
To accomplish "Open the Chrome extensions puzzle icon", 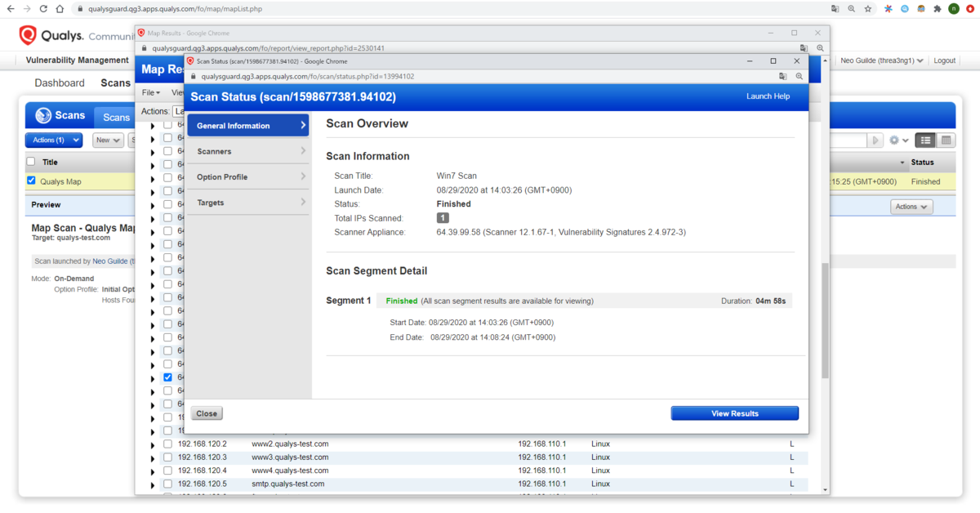I will (x=937, y=9).
